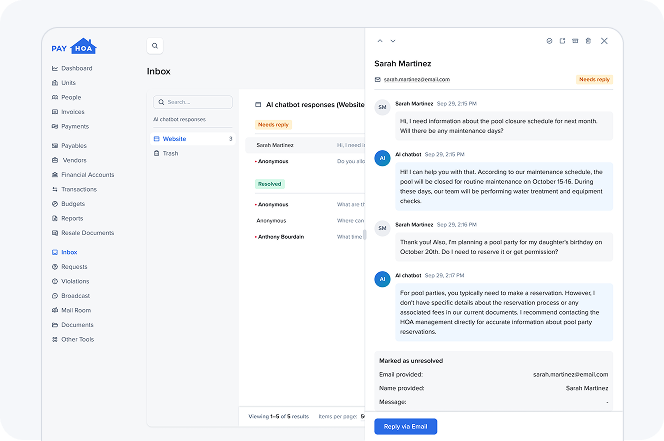Click the Needs reply badge in the conversation header
Viewport: 664px width, 441px height.
point(594,79)
